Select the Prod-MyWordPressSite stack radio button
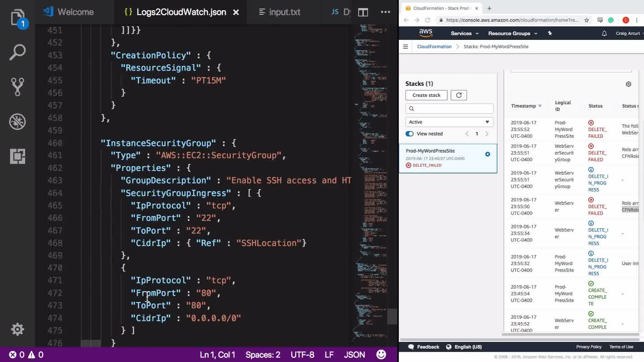 (x=487, y=154)
